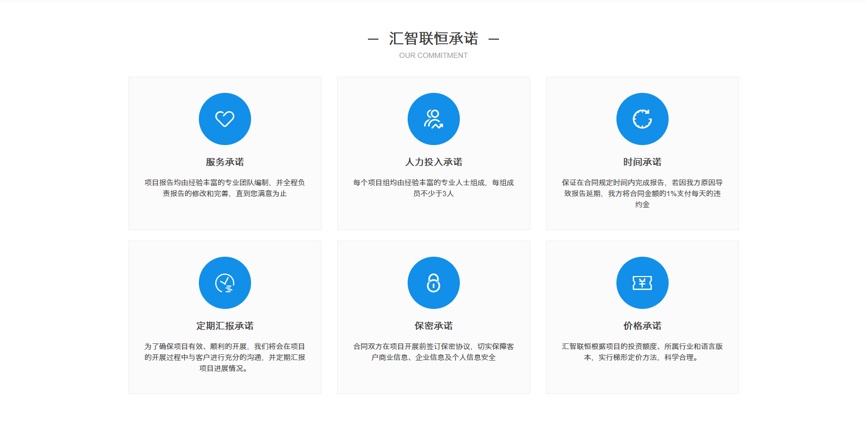The image size is (868, 431).
Task: Click the clock report icon above 定期汇报承诺
Action: tap(225, 283)
